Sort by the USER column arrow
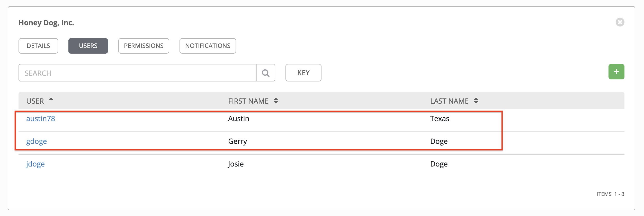Viewport: 644px width, 216px height. pyautogui.click(x=51, y=99)
